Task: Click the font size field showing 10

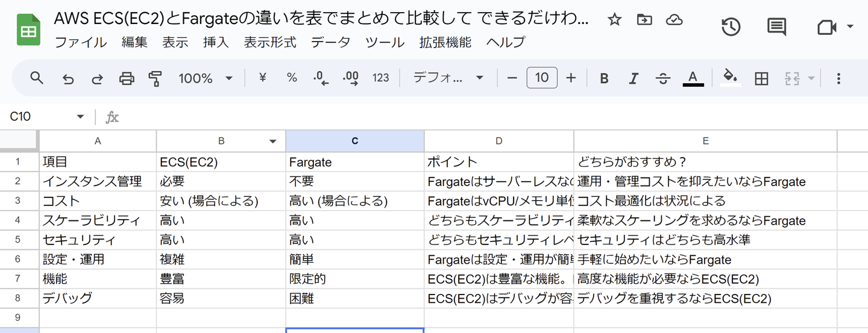Action: [x=541, y=78]
